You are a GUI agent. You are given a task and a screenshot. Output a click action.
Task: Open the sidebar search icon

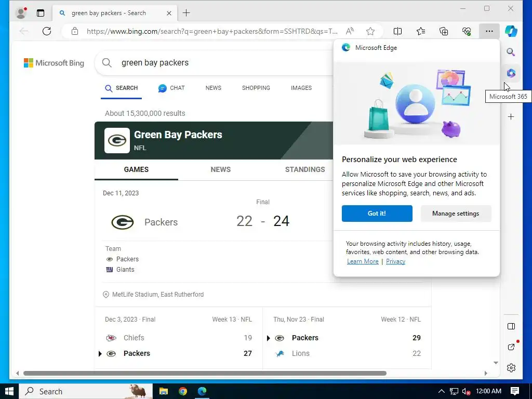511,52
